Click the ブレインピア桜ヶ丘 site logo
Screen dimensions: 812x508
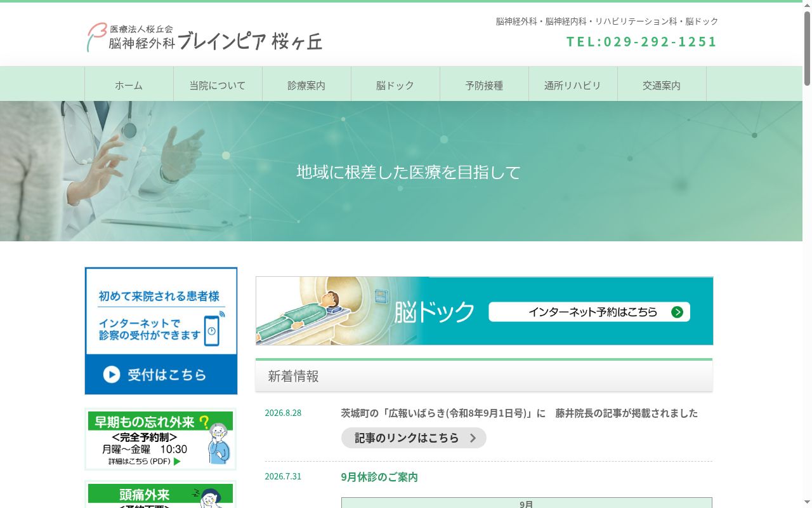204,38
